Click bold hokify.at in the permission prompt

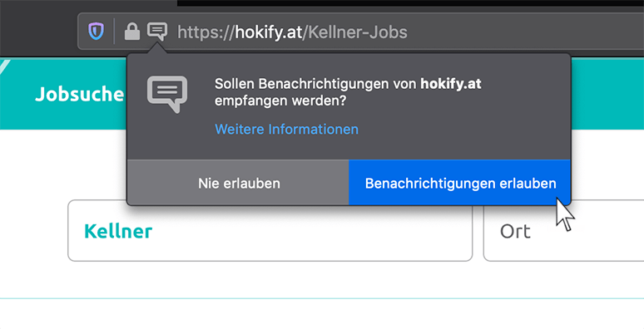click(451, 84)
